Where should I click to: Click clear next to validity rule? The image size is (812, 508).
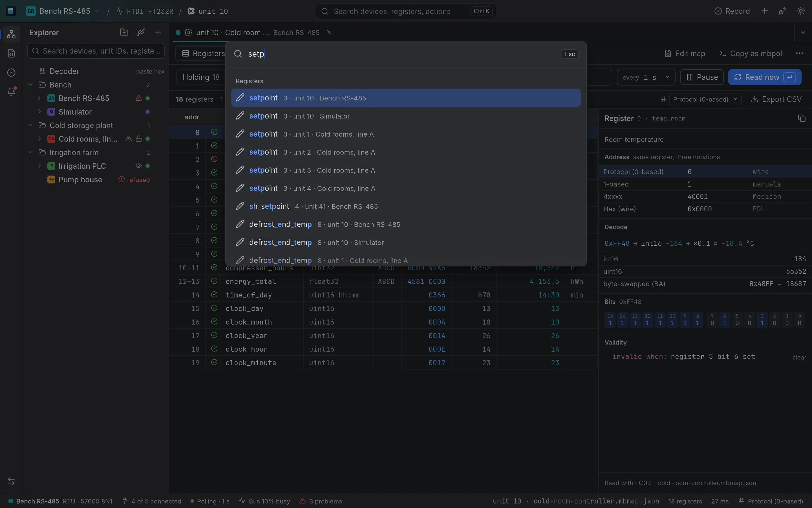pos(799,358)
